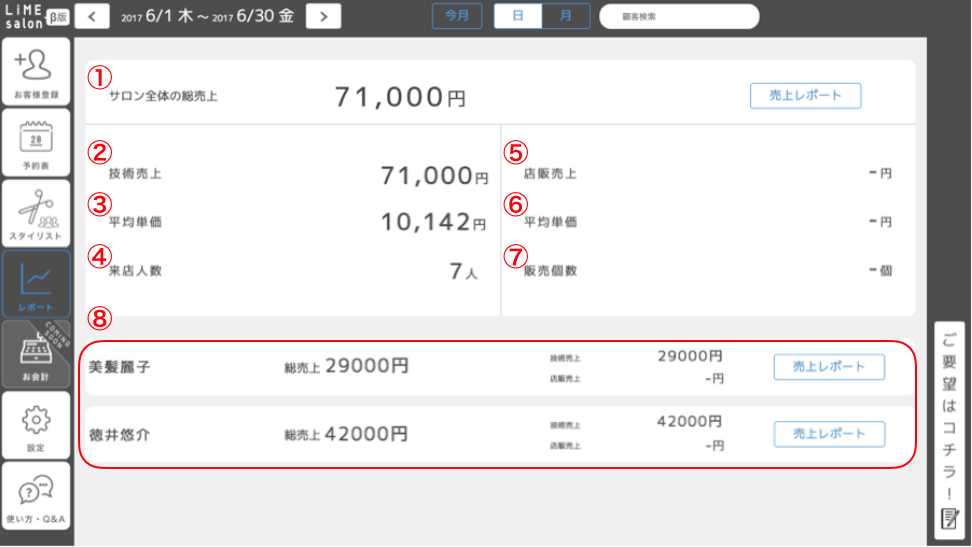Open the Stylist (スタイリスト) scissors icon

tap(36, 212)
